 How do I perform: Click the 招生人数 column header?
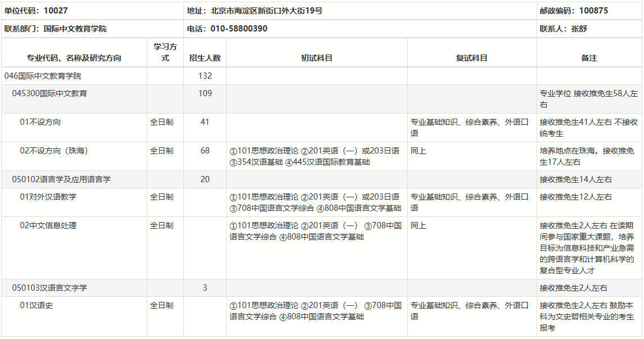[x=205, y=58]
